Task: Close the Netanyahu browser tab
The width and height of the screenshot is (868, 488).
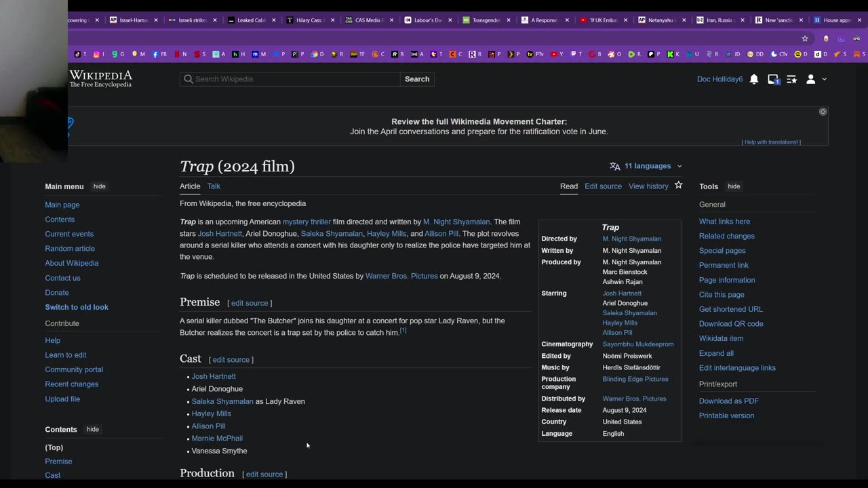Action: coord(684,20)
